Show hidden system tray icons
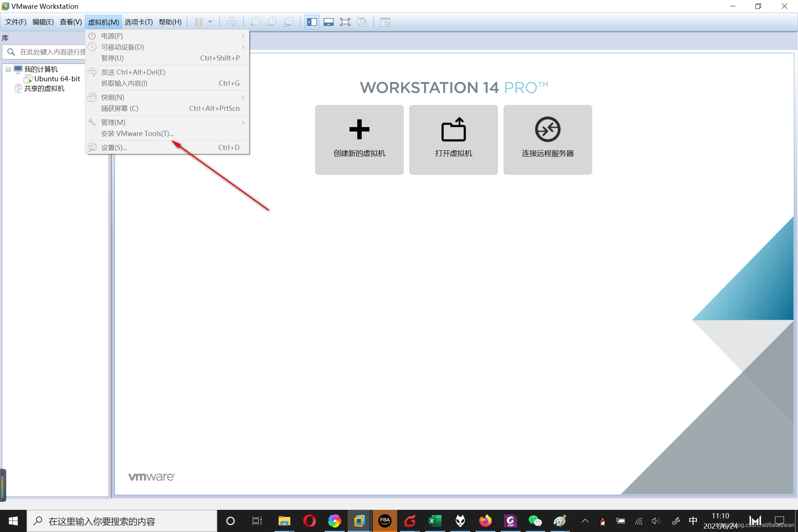This screenshot has height=532, width=798. [585, 521]
